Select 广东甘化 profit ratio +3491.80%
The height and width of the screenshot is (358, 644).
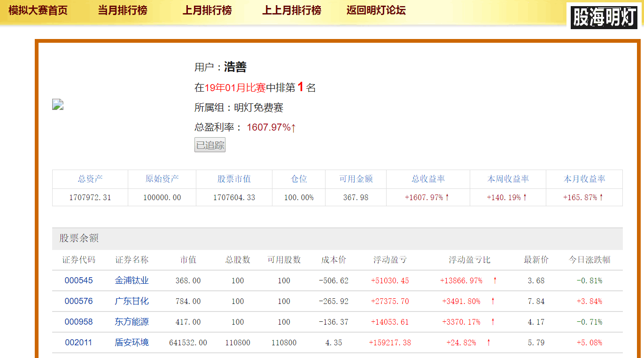pos(461,301)
